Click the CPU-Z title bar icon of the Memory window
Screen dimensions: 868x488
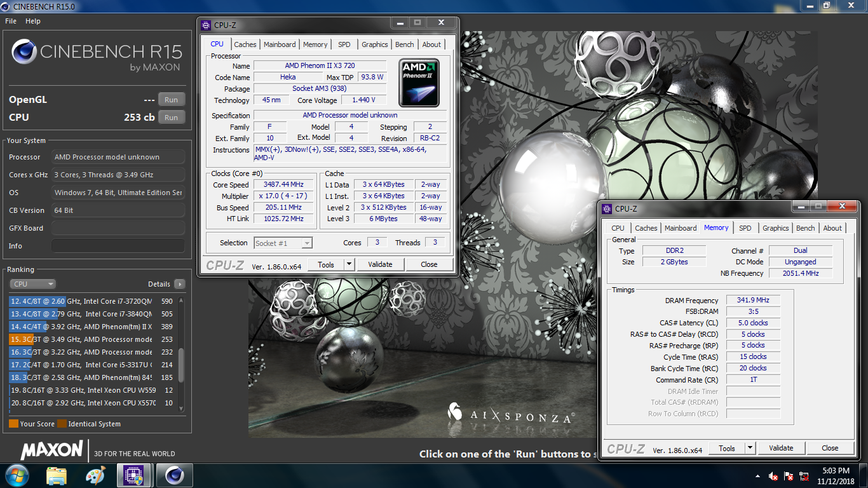[607, 208]
